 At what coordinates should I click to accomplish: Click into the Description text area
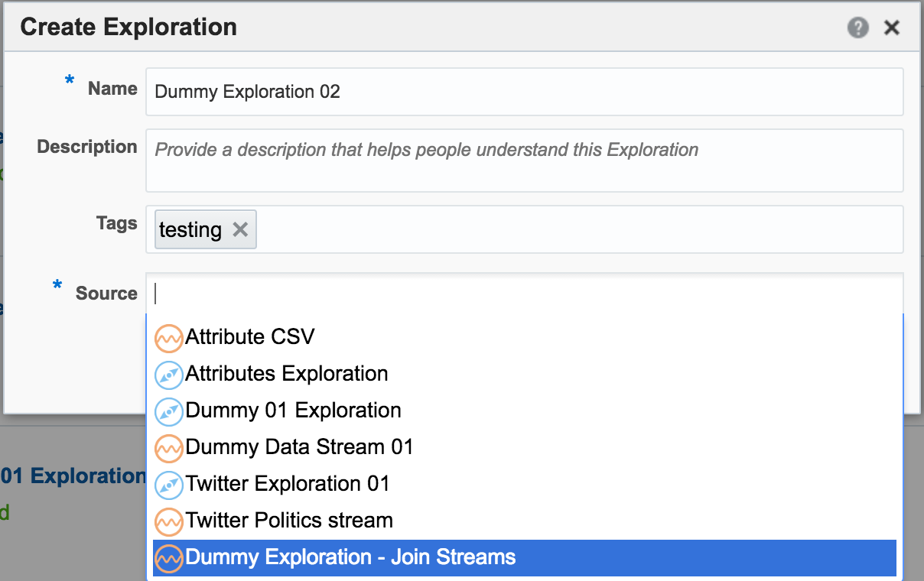(x=525, y=160)
